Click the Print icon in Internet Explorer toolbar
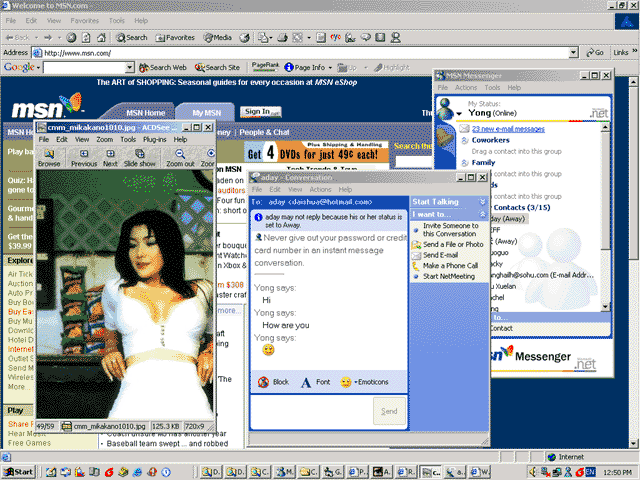This screenshot has width=640, height=480. [282, 38]
